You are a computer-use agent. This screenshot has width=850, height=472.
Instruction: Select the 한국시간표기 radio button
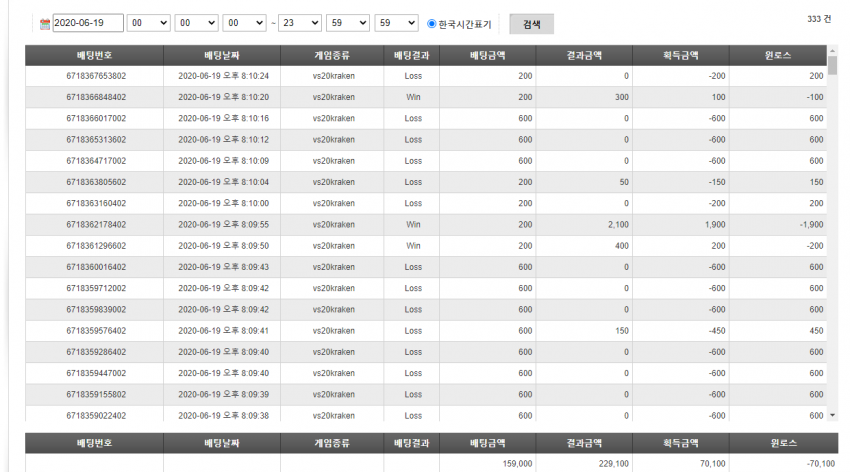click(x=432, y=23)
